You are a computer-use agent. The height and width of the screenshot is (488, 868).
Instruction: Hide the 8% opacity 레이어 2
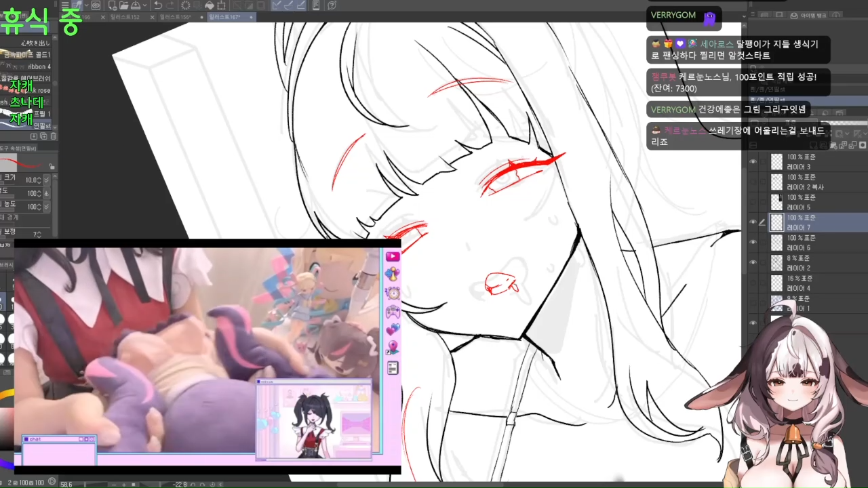click(x=753, y=263)
